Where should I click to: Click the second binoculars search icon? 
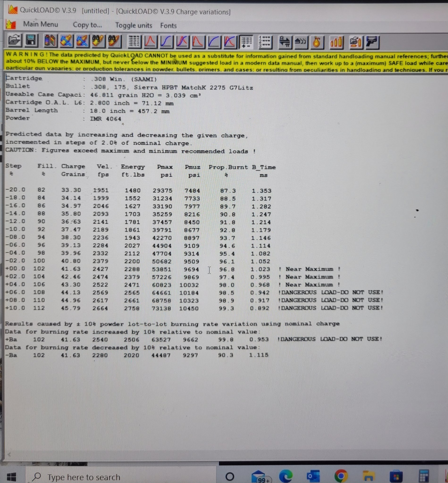(x=114, y=41)
